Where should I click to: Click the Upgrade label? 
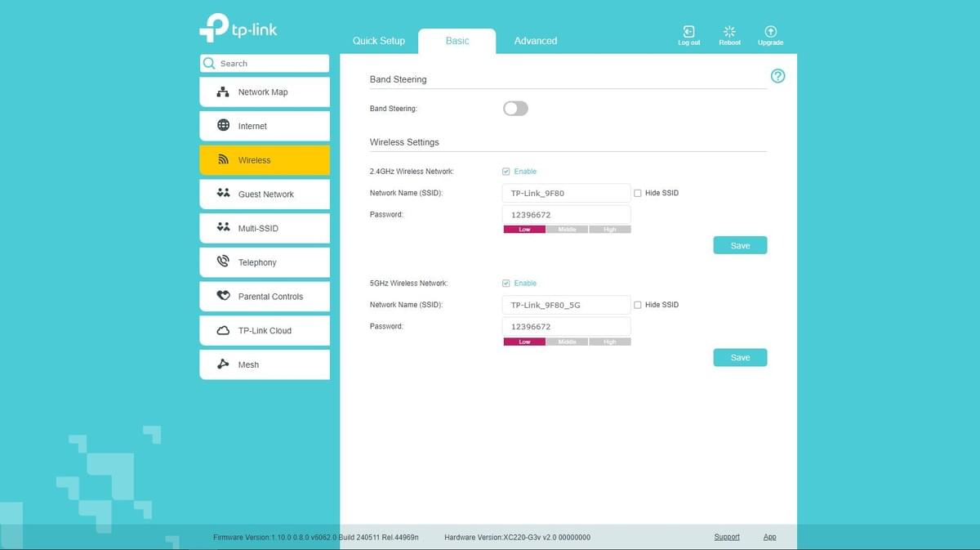pyautogui.click(x=770, y=42)
